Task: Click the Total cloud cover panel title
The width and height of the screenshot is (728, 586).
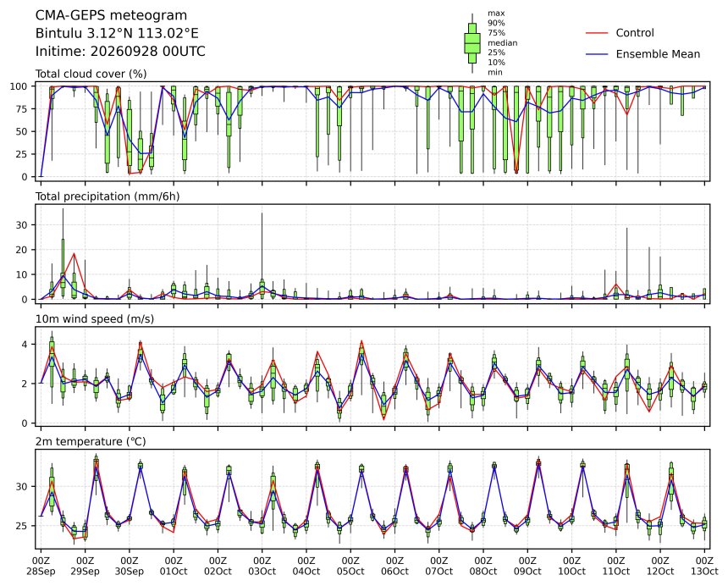Action: tap(91, 74)
